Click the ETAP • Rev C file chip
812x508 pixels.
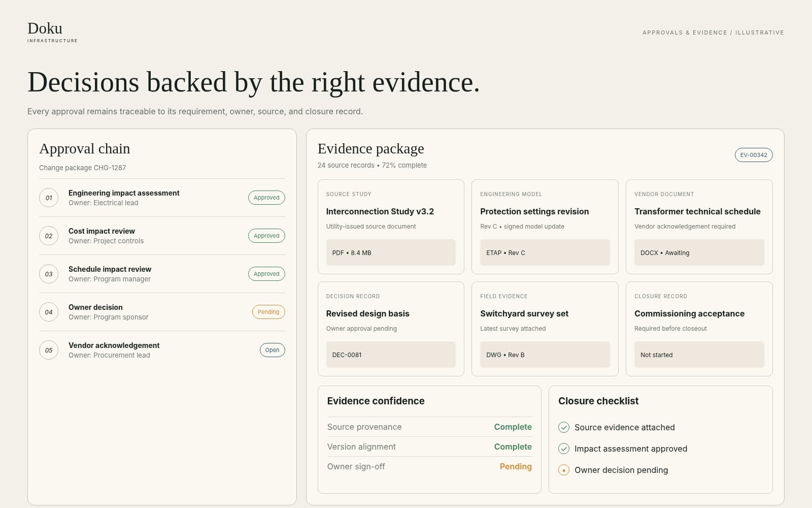(x=545, y=252)
